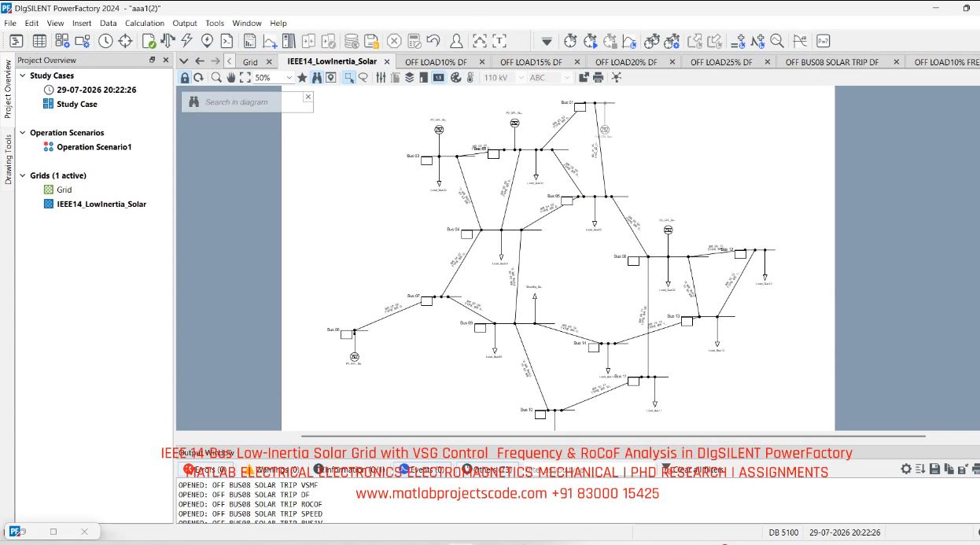Image resolution: width=980 pixels, height=545 pixels.
Task: Click the Output Window settings gear icon
Action: pyautogui.click(x=906, y=469)
